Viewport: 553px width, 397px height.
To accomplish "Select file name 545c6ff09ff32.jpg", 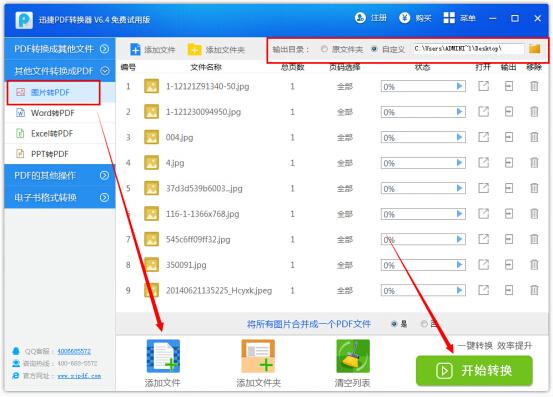I will point(198,240).
